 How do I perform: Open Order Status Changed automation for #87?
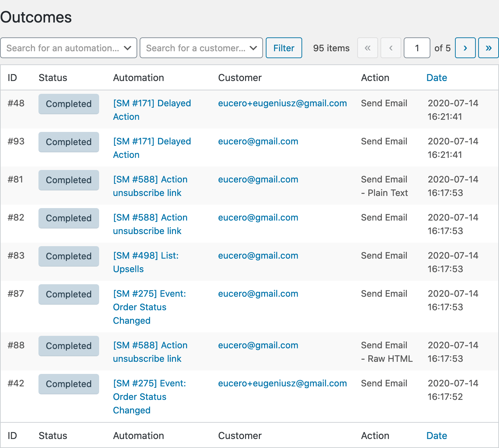[149, 307]
